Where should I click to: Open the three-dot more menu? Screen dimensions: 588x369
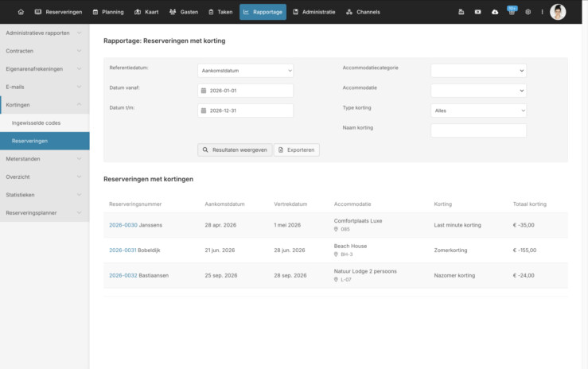(x=543, y=12)
